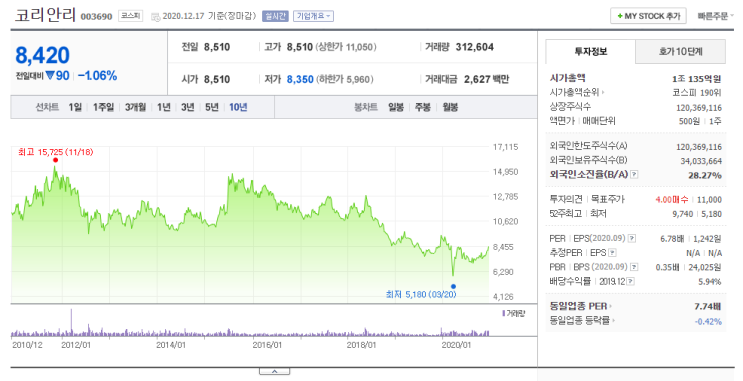Click the current price 8,420
Screen dimensions: 743x381
tap(43, 55)
